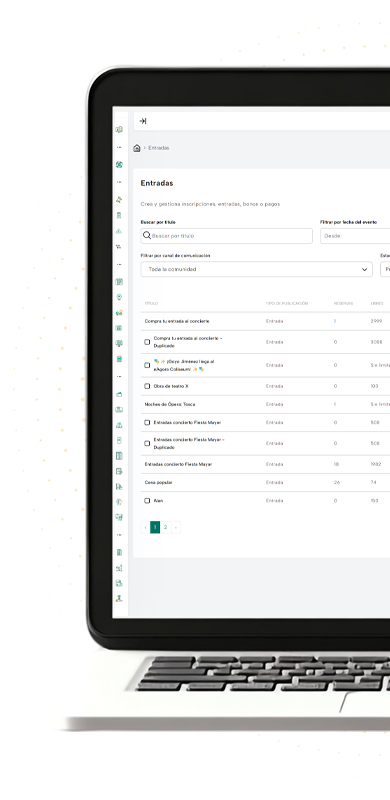Sort by the 'TÍTULO' column header
Image resolution: width=390 pixels, height=800 pixels.
[151, 304]
